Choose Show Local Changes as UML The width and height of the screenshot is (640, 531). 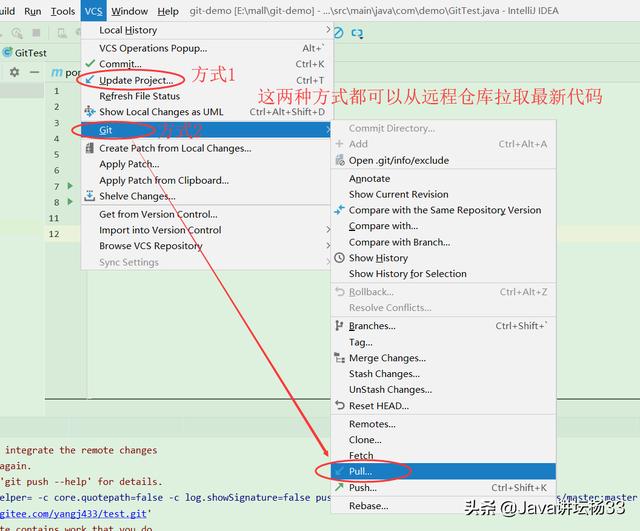207,112
